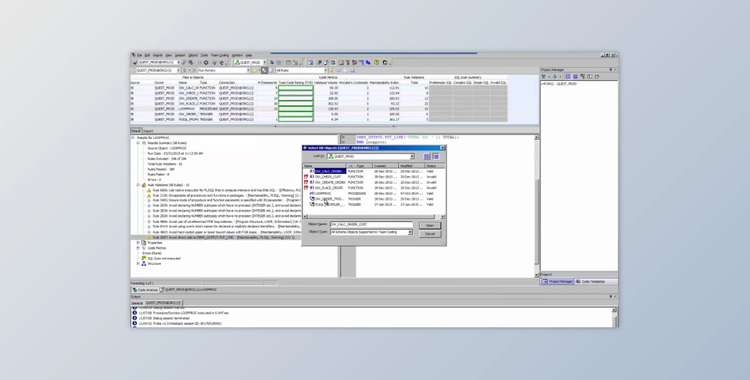Click dialog horizontal scrollbar
The image size is (750, 380).
coord(374,217)
